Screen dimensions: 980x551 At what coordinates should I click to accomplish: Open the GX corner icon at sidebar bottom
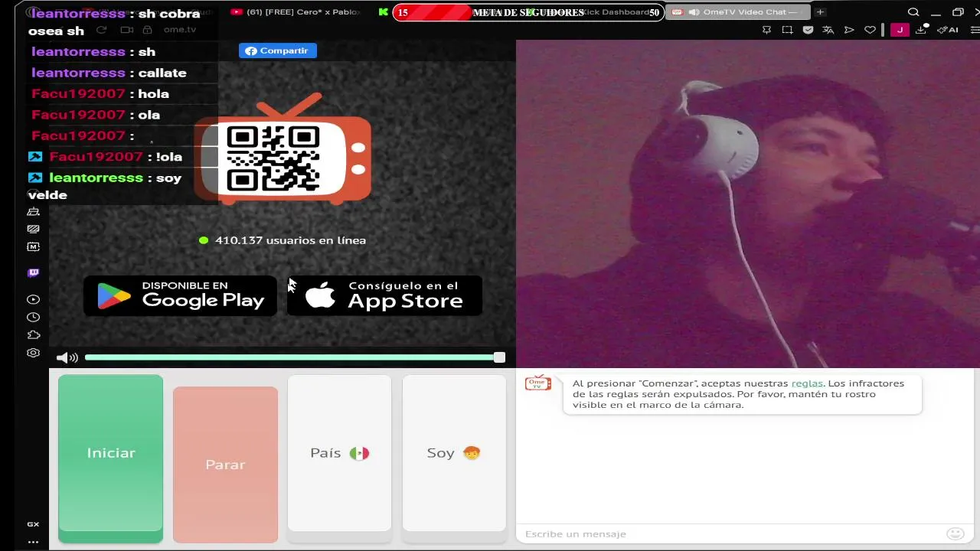tap(33, 524)
